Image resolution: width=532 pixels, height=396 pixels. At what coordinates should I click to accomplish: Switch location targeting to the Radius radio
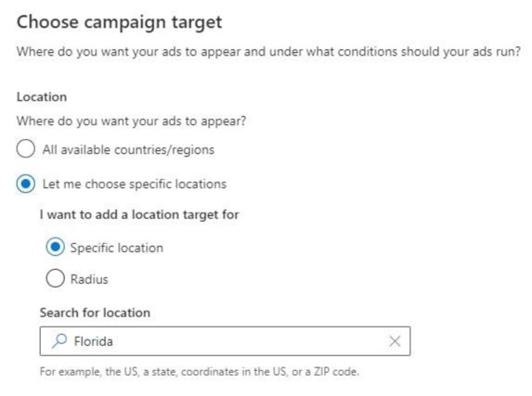pyautogui.click(x=56, y=278)
